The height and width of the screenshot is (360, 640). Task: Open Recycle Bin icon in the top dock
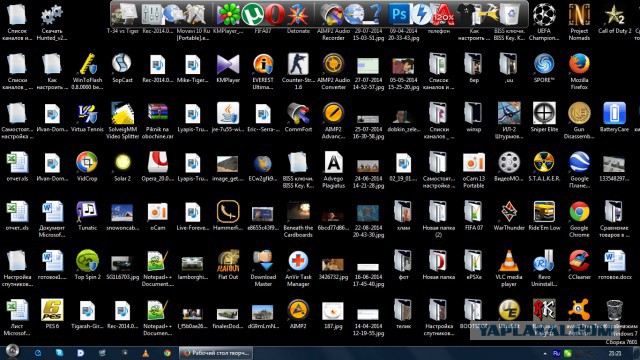click(510, 14)
